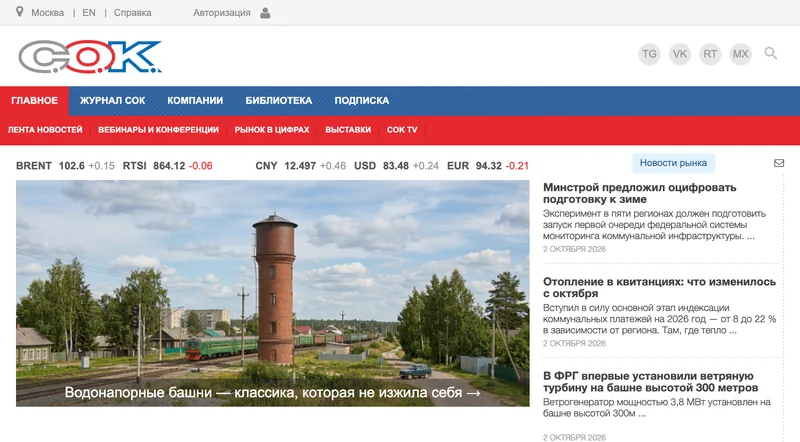
Task: Click the Новости рынка button
Action: click(x=673, y=163)
